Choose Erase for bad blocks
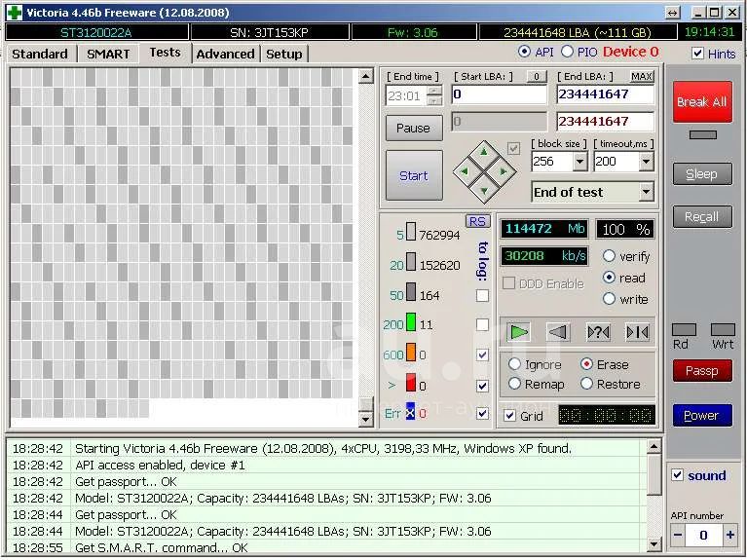This screenshot has width=747, height=560. (586, 364)
